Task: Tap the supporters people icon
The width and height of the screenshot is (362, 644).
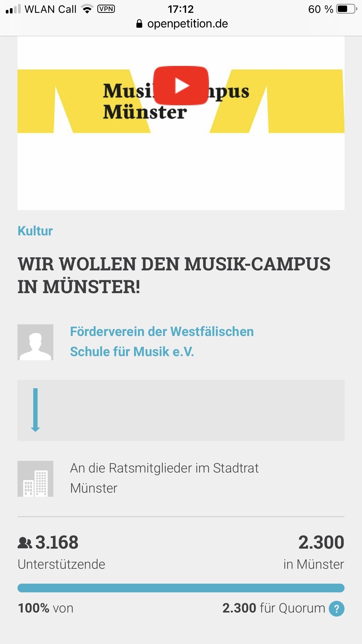Action: [x=25, y=543]
